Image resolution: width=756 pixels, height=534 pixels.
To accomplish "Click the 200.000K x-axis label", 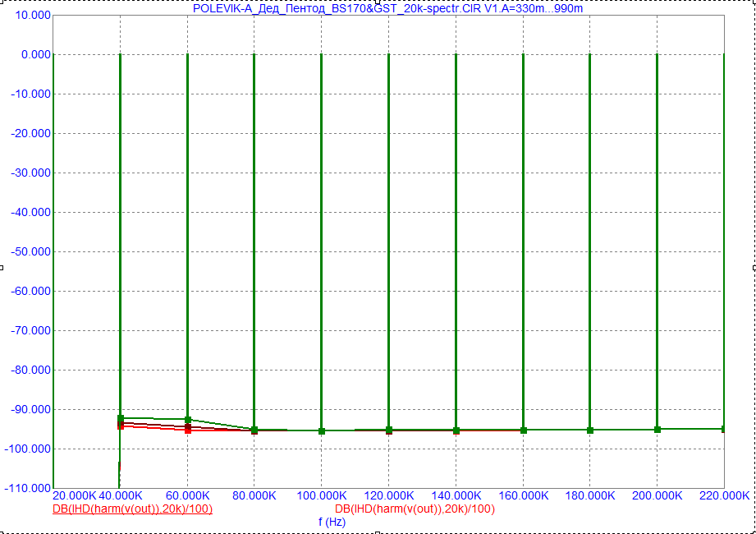I will click(x=657, y=496).
